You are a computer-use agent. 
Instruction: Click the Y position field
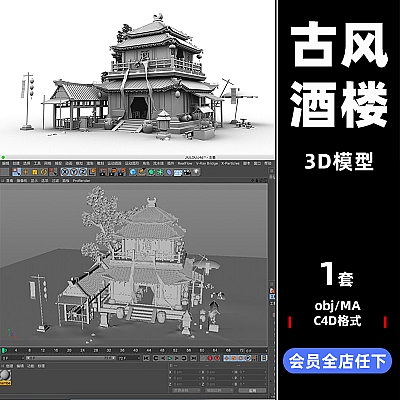[186, 378]
